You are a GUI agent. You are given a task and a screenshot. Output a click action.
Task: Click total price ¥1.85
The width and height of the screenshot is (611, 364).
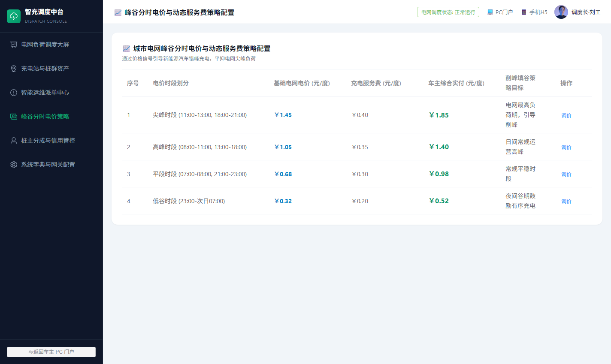(x=439, y=115)
